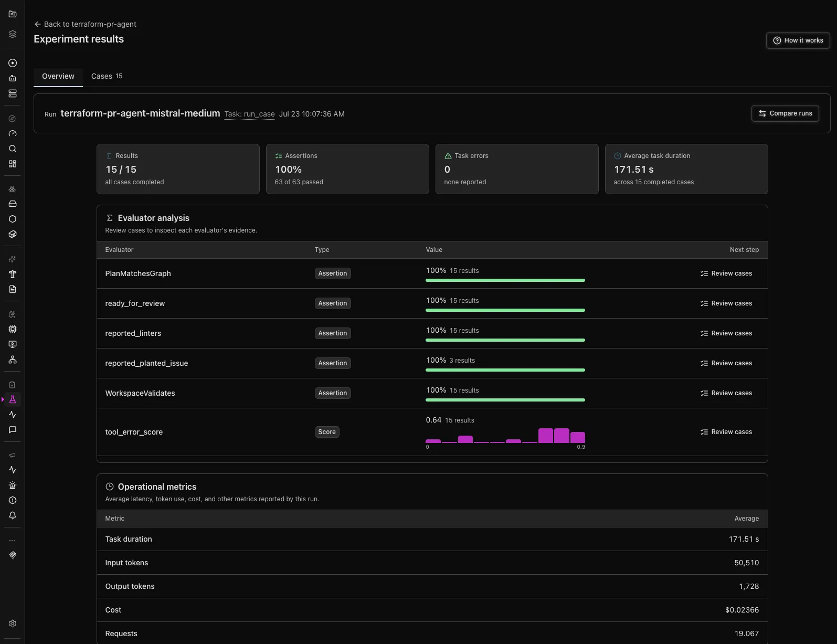This screenshot has width=837, height=644.
Task: Review cases for PlanMatchesGraph
Action: [x=726, y=273]
